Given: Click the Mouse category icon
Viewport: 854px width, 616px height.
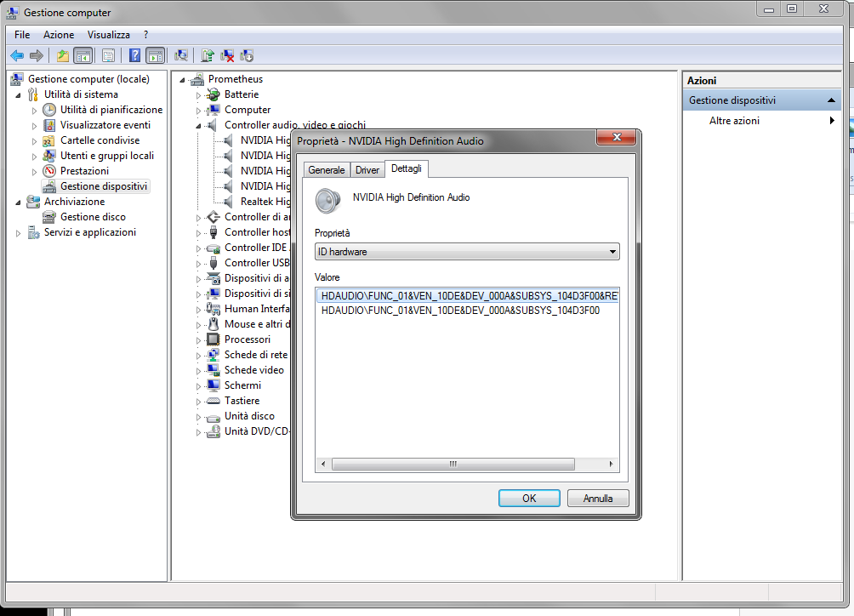Looking at the screenshot, I should click(213, 324).
